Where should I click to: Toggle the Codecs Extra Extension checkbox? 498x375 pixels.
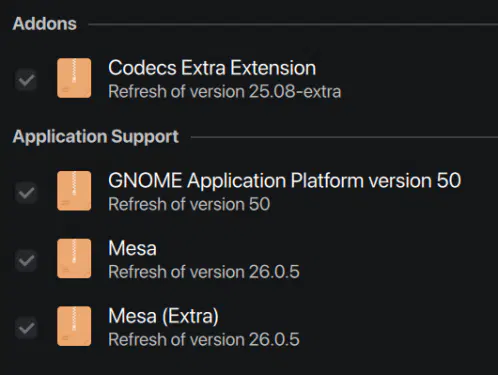point(26,80)
